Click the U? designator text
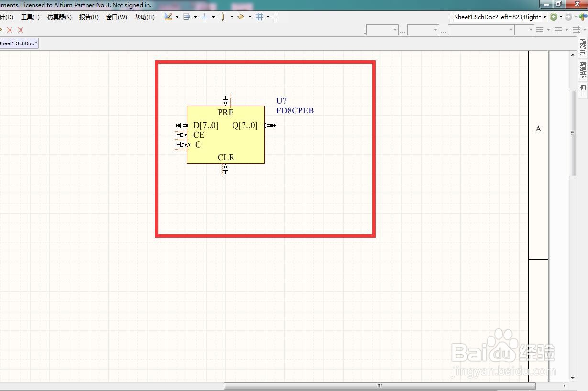 pos(281,101)
